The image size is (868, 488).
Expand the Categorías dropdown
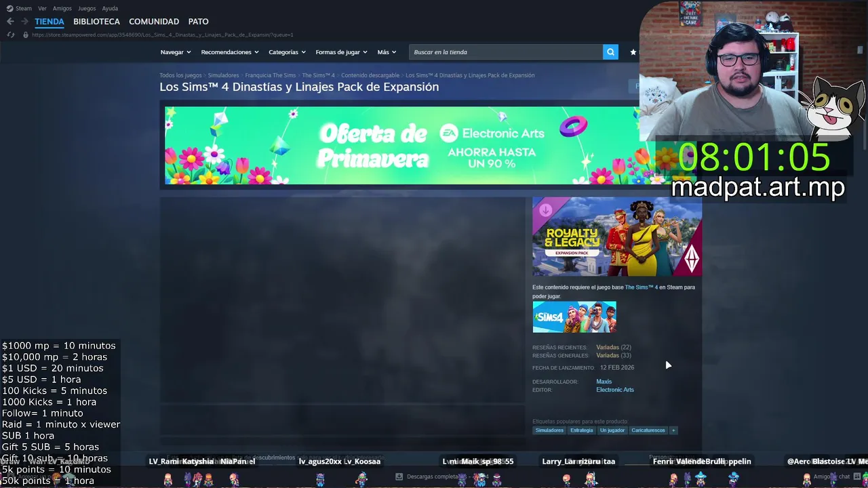[287, 52]
